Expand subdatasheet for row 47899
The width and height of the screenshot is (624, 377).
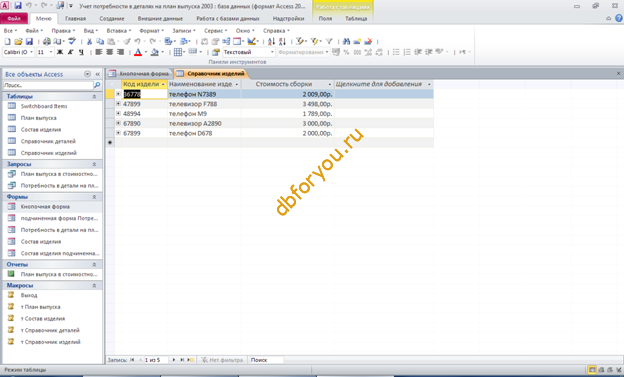[x=118, y=104]
